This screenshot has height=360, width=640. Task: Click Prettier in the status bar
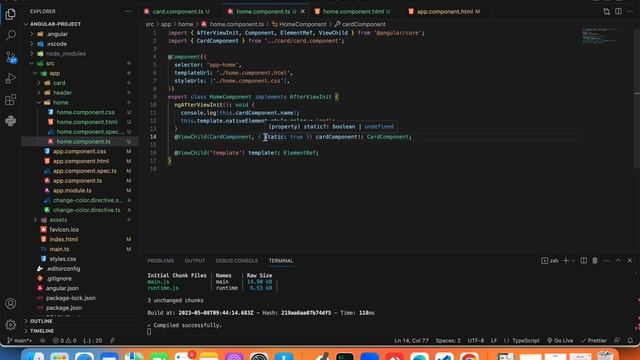point(593,340)
